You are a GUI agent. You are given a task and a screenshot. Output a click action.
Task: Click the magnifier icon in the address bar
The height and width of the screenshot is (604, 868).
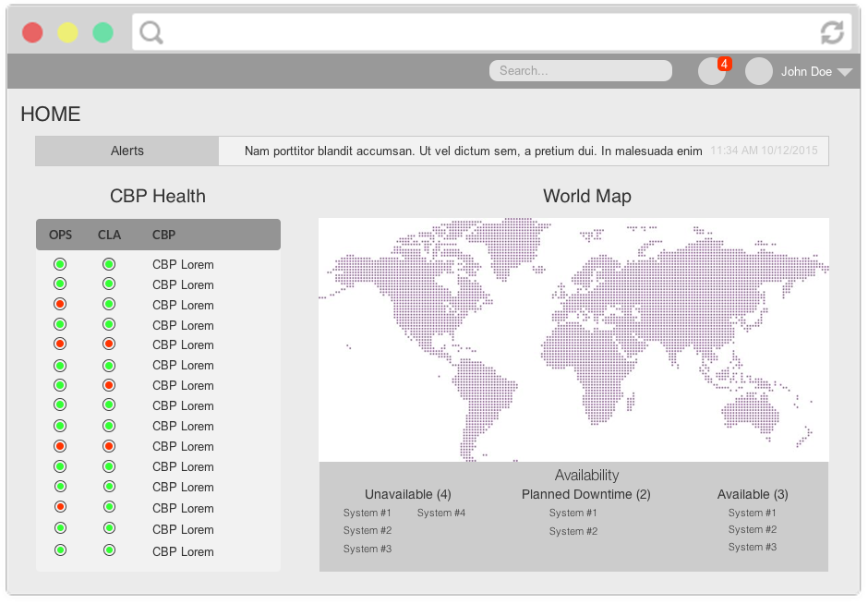[x=151, y=32]
